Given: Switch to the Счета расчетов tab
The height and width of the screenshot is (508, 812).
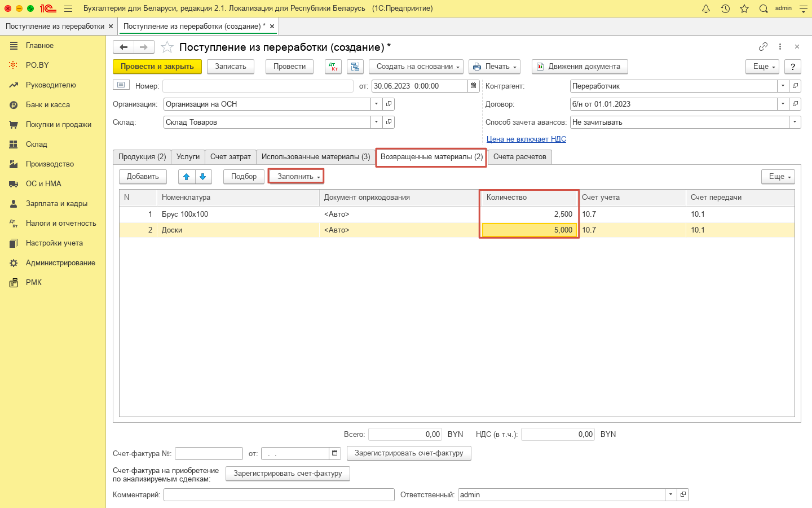Looking at the screenshot, I should tap(519, 157).
